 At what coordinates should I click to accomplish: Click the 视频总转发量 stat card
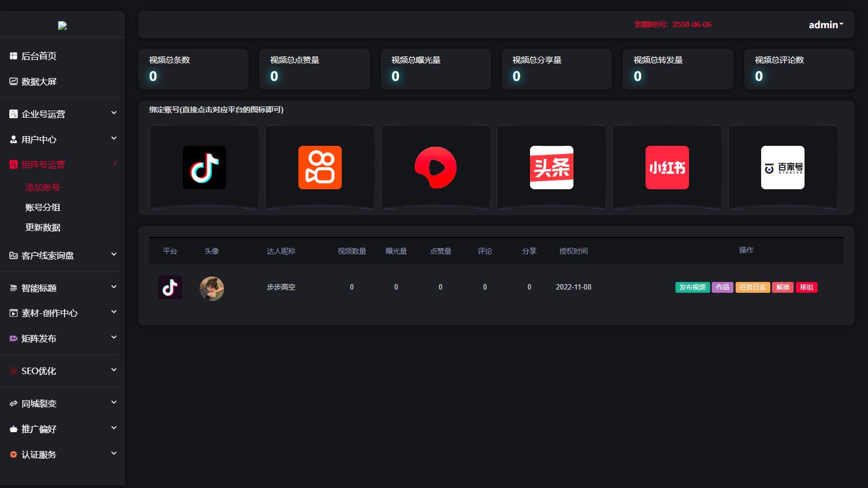pos(678,69)
